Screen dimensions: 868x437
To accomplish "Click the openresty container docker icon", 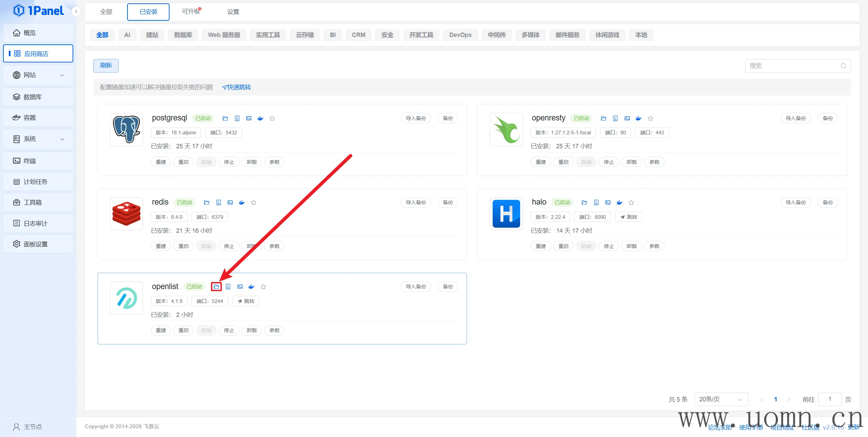I will (638, 118).
